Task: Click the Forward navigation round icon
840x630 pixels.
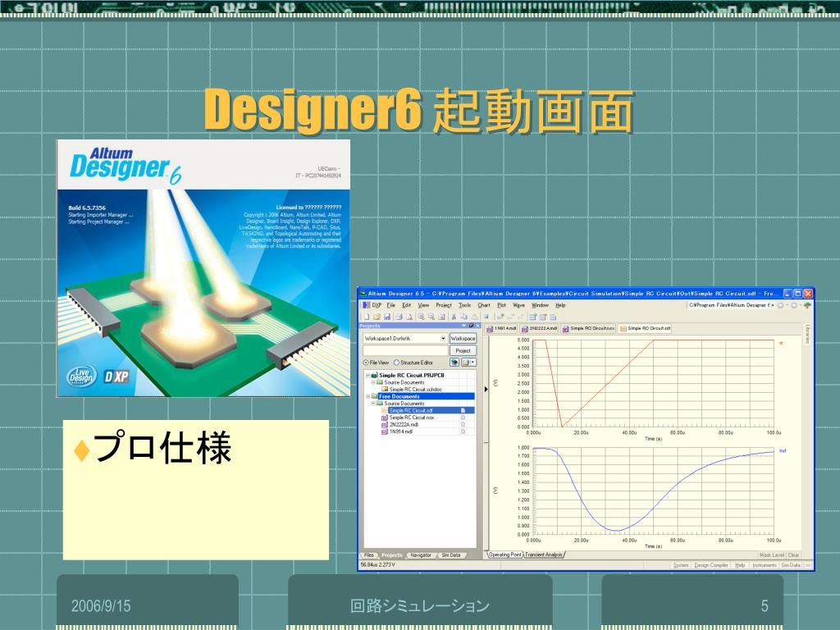Action: coord(794,305)
